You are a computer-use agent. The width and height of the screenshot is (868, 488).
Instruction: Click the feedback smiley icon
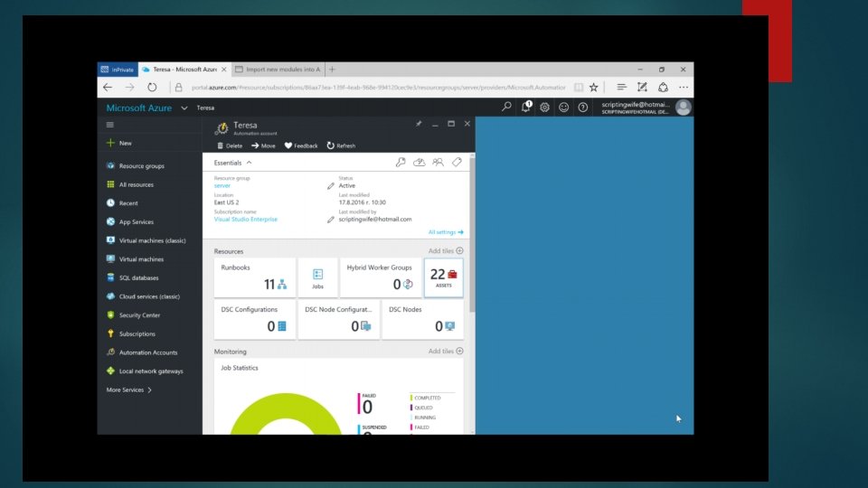(563, 108)
